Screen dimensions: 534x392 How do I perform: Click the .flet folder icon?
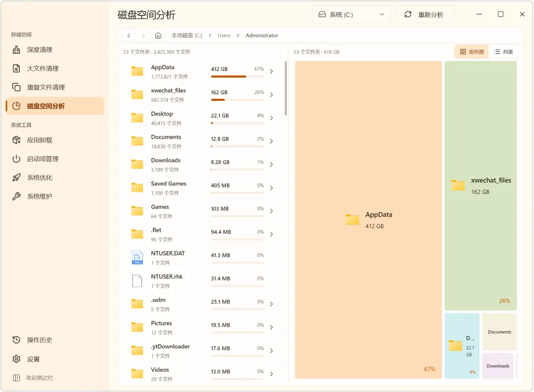(137, 234)
